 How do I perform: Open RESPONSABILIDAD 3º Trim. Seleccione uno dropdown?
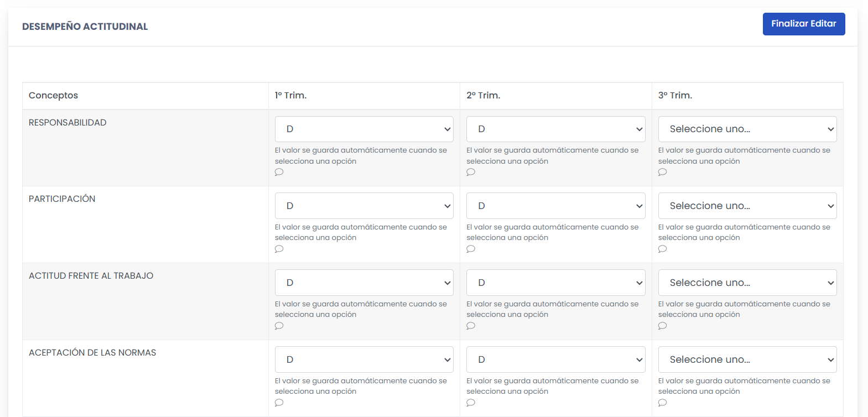tap(747, 129)
